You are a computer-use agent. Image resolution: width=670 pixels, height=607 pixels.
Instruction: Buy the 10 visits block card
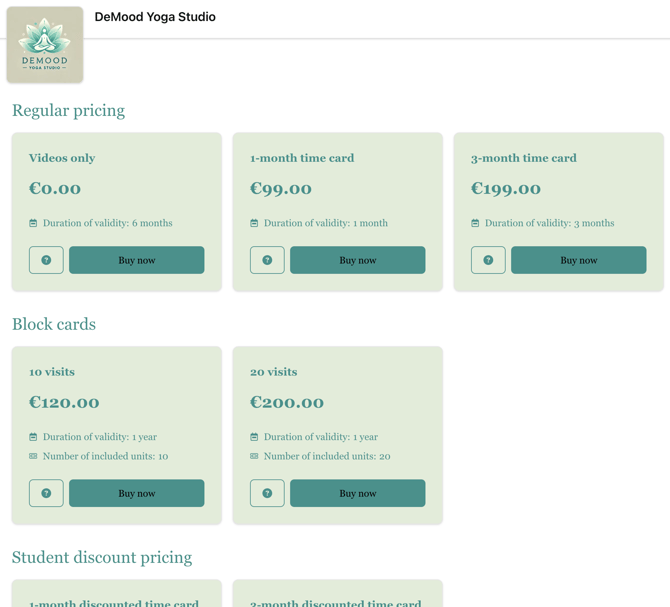(x=136, y=493)
